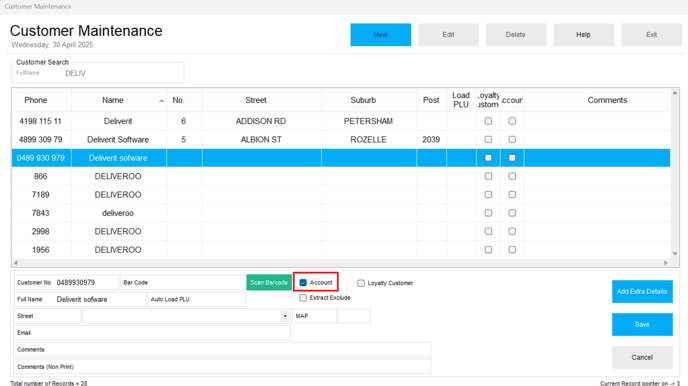This screenshot has width=688, height=386.
Task: Toggle account checkbox in selected Deliverit sofware row
Action: (512, 158)
